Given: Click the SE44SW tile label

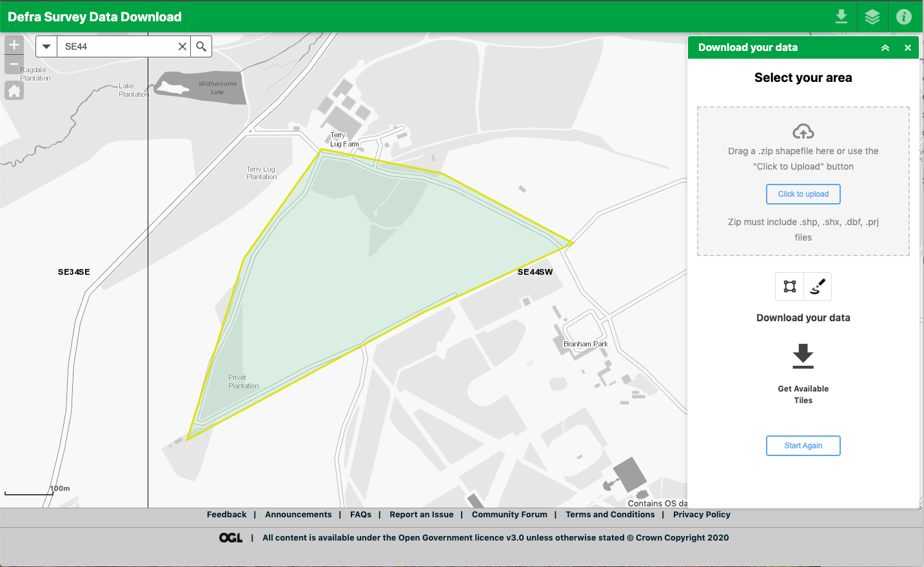Looking at the screenshot, I should (x=535, y=272).
